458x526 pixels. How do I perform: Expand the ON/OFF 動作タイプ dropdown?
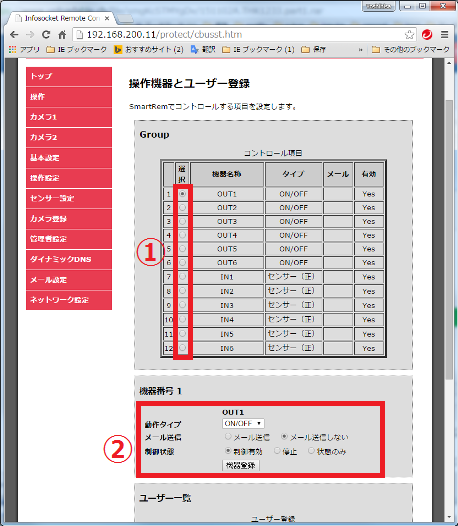click(x=243, y=423)
